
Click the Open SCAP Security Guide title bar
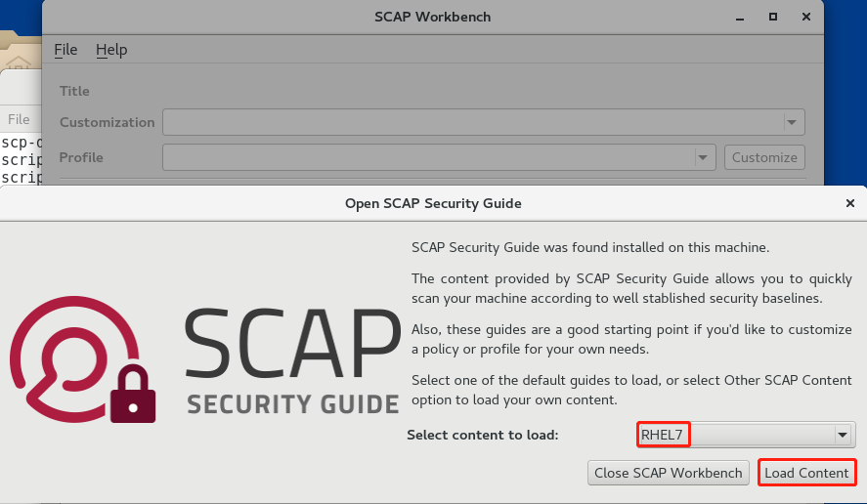[433, 204]
